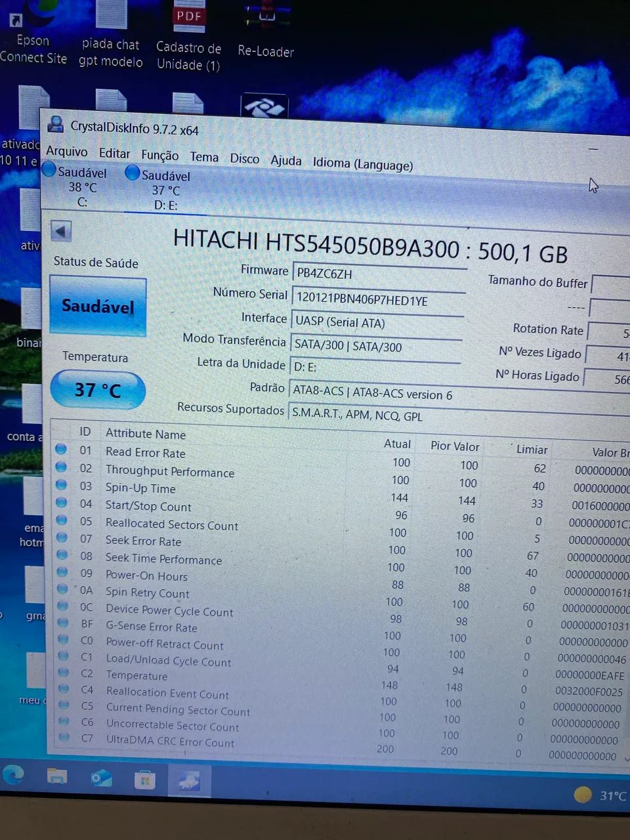The image size is (630, 840).
Task: Open the Disco menu
Action: click(x=244, y=159)
